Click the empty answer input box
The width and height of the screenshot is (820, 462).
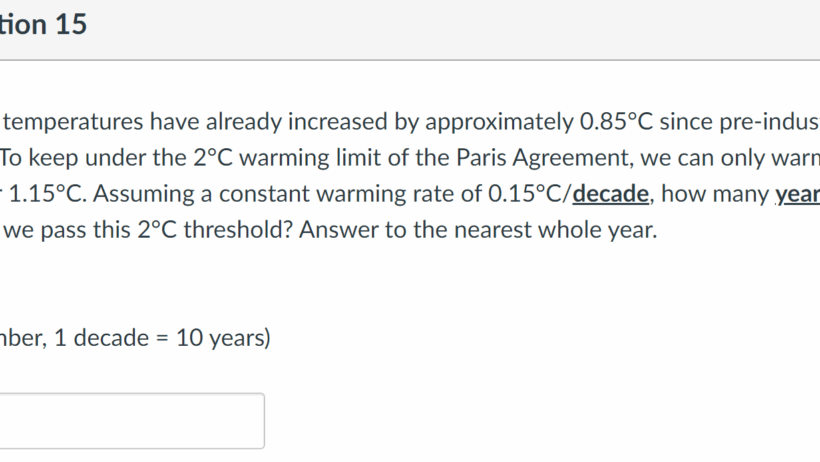(132, 421)
